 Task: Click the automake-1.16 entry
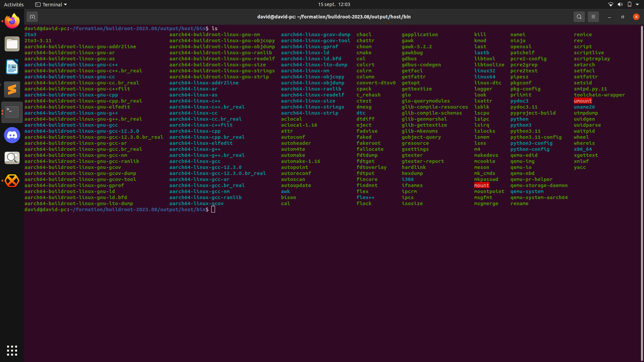[x=301, y=161]
